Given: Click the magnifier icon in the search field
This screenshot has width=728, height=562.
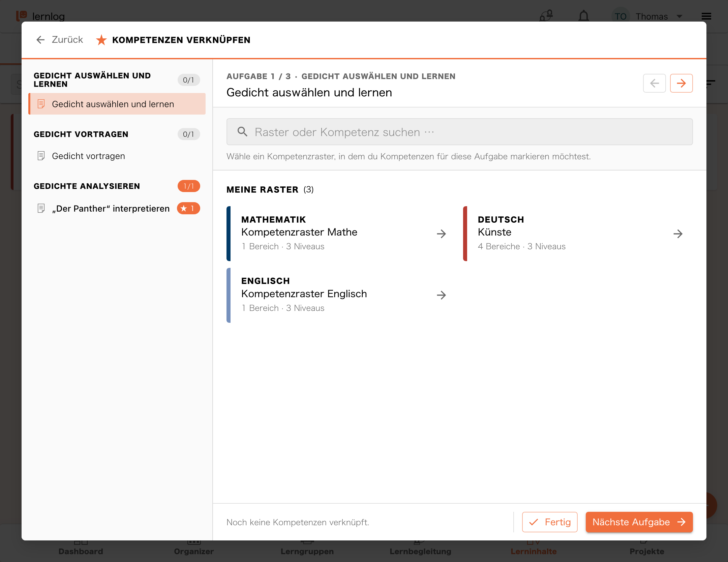Looking at the screenshot, I should click(242, 132).
